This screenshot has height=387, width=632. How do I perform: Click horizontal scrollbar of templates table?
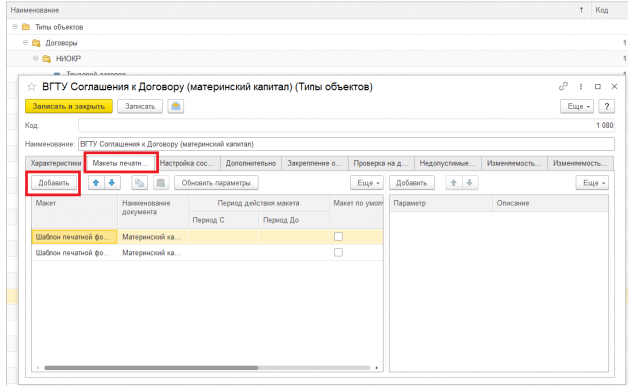point(151,368)
